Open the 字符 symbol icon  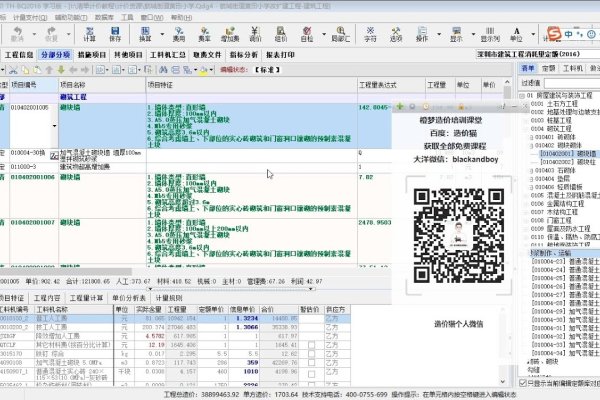tap(370, 34)
